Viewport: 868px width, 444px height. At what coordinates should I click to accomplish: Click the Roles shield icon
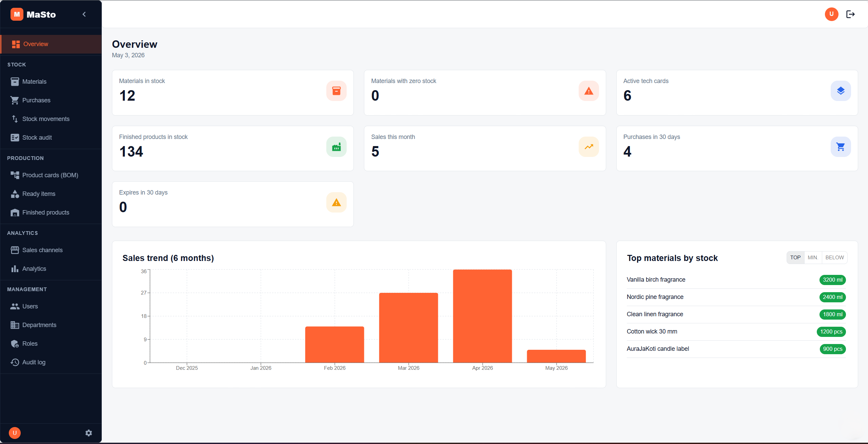15,344
